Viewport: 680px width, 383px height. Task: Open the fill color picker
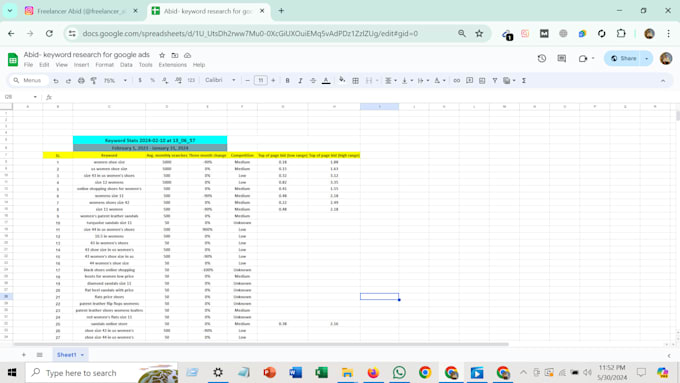342,80
